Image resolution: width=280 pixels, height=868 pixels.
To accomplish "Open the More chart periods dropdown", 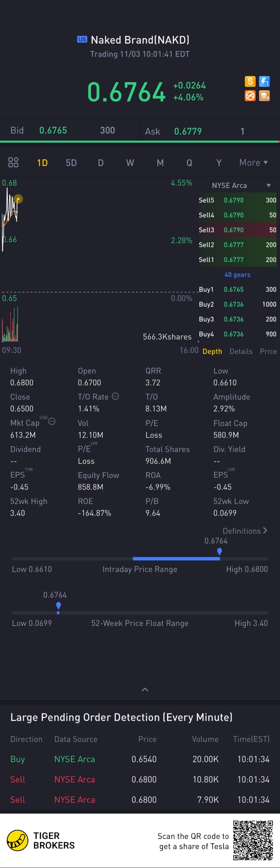I will pyautogui.click(x=253, y=163).
